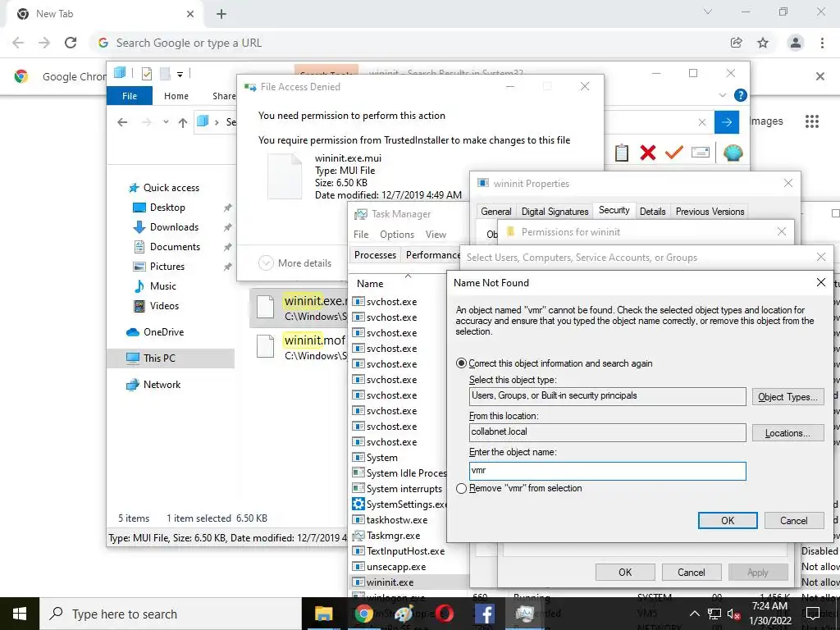Reload page in Chrome

coord(71,43)
